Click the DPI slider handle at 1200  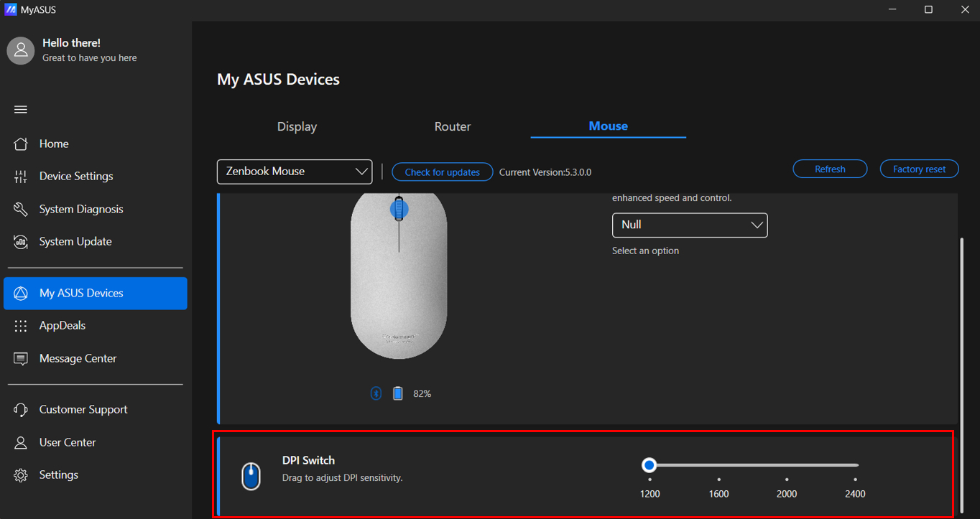650,465
